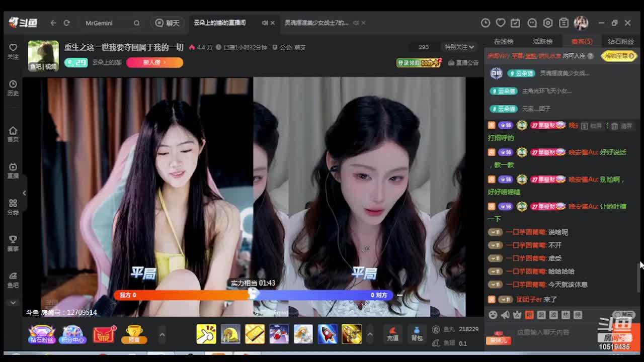The image size is (644, 362).
Task: Open 赛事 trophy in the left sidebar
Action: click(x=13, y=243)
